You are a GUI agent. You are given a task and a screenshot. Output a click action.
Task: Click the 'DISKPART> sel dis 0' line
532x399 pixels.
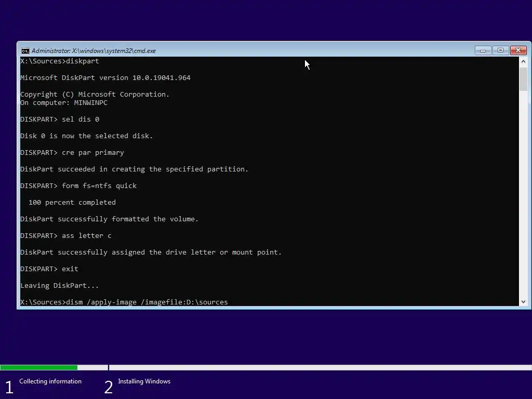60,119
